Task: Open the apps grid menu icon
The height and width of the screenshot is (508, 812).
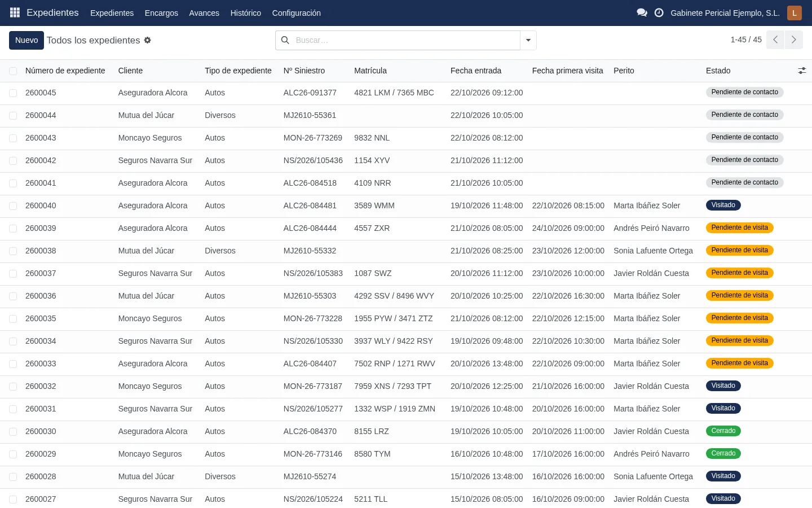Action: (x=15, y=12)
